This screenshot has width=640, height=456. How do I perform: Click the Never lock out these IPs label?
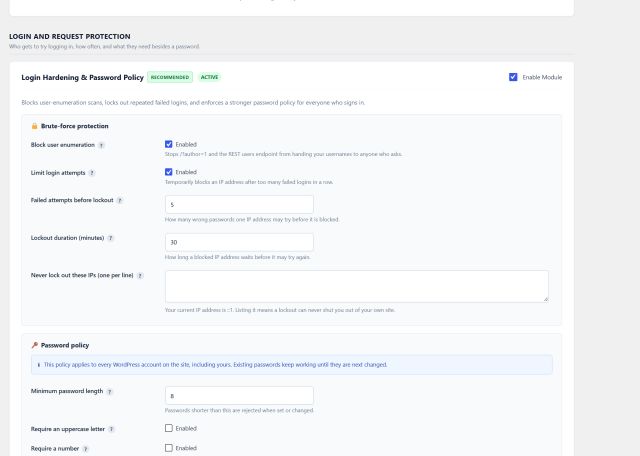coord(82,275)
